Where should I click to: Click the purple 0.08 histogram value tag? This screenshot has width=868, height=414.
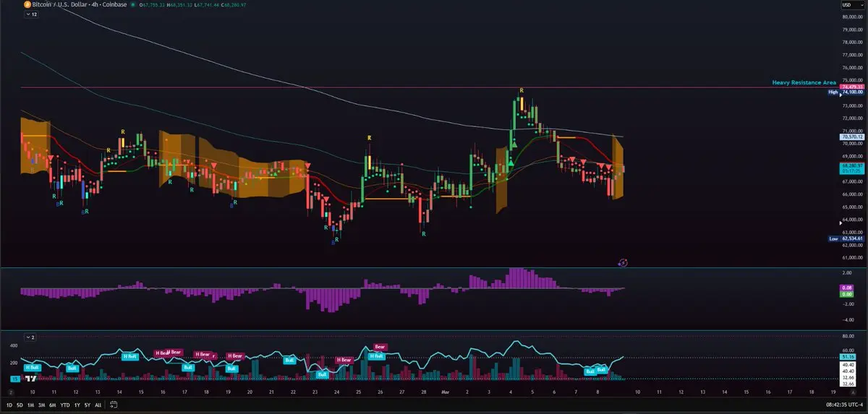(847, 288)
